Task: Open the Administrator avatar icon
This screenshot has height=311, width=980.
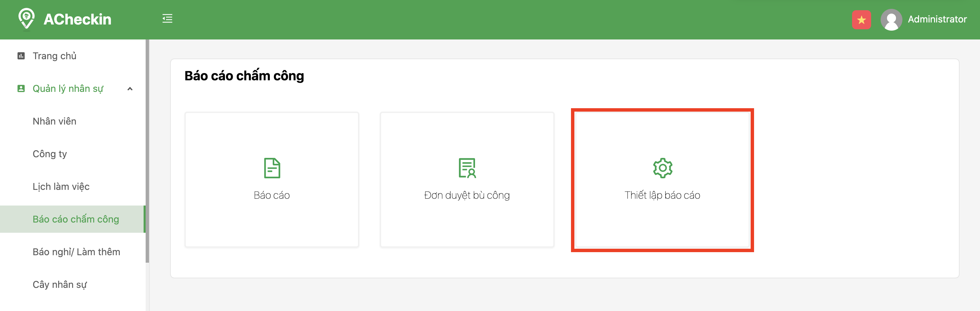Action: [892, 20]
